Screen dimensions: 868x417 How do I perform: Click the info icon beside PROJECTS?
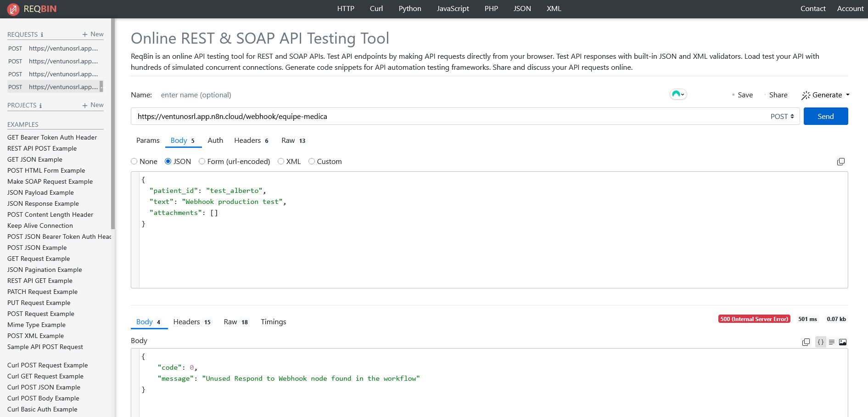(40, 106)
